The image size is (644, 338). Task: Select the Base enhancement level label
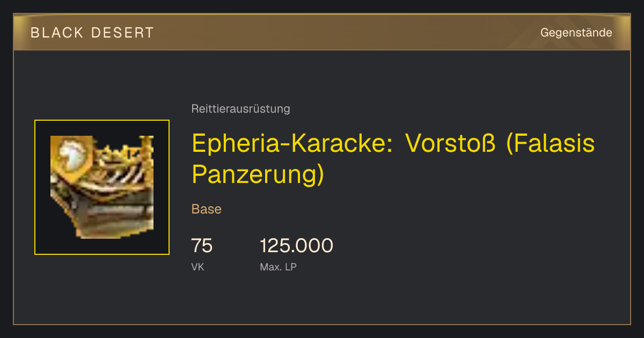207,209
